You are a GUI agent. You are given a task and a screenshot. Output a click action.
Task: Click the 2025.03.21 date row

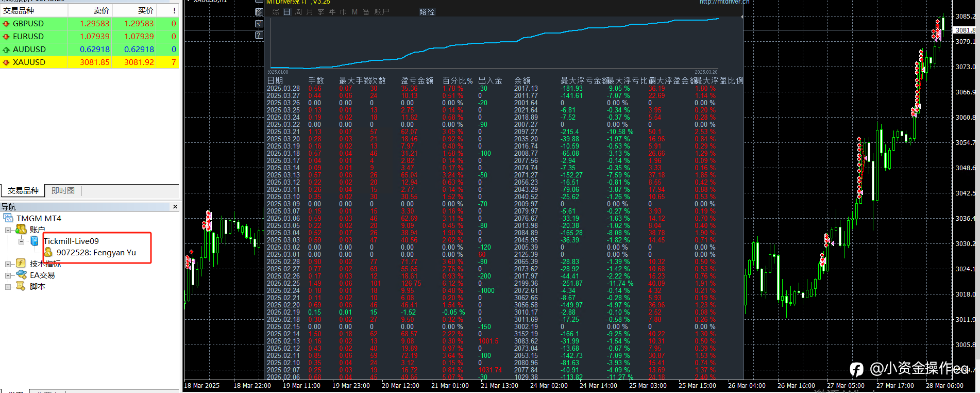283,132
